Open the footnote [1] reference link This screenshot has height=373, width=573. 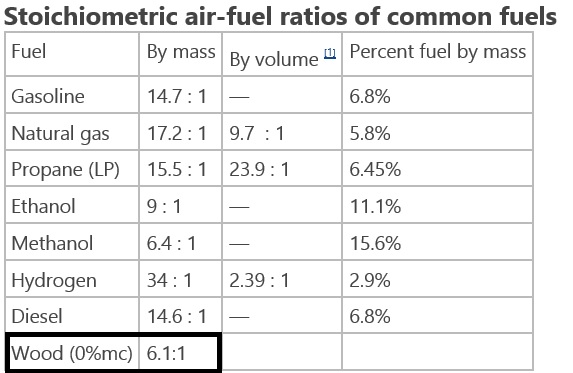(x=330, y=53)
